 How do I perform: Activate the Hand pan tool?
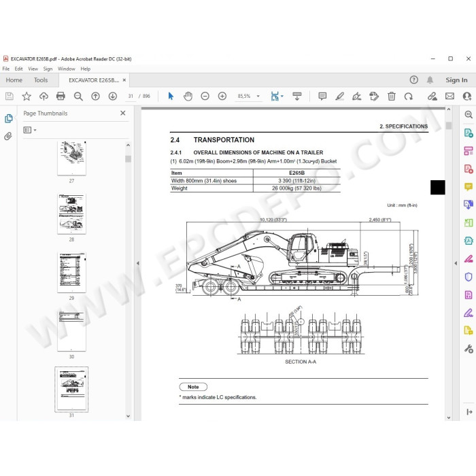click(188, 97)
